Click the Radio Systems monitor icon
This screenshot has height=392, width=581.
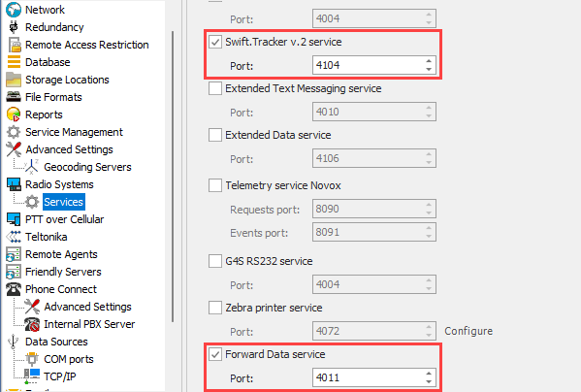point(14,184)
